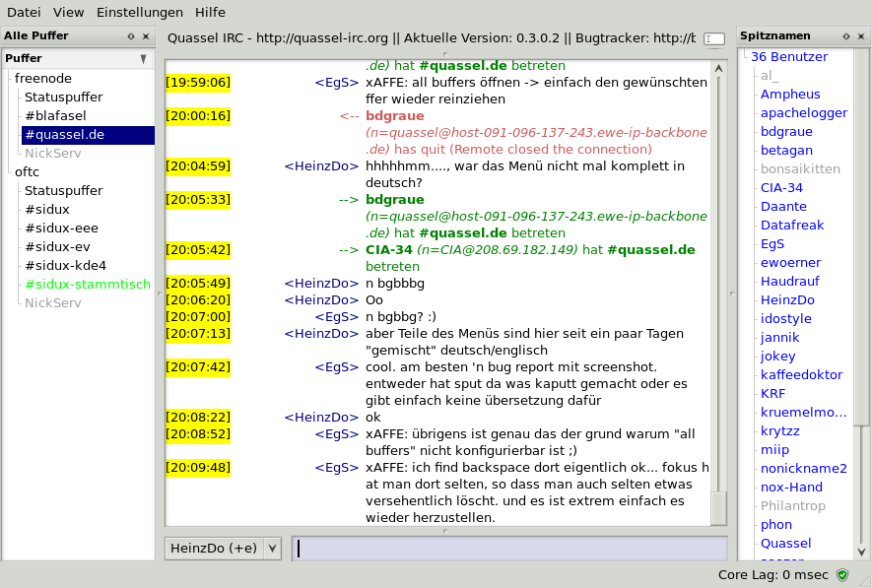The image size is (872, 588).
Task: Select Datafreak in the nick list
Action: tap(792, 226)
